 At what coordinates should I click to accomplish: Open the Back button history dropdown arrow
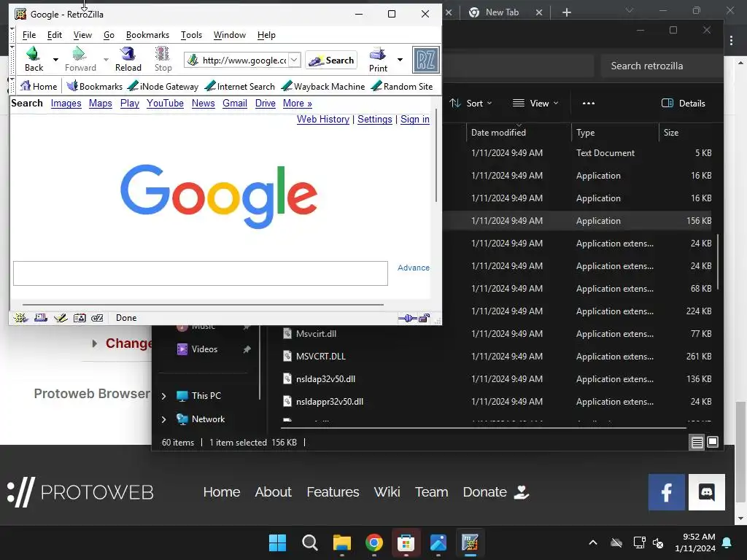click(x=55, y=60)
